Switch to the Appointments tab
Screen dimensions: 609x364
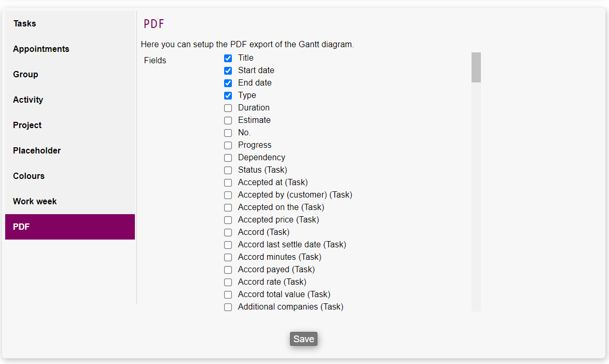point(70,49)
